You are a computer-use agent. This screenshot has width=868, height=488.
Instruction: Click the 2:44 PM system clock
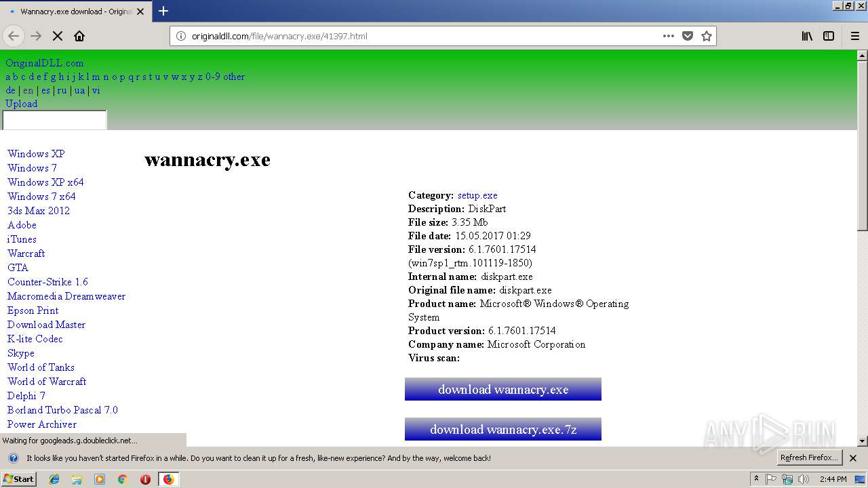coord(833,479)
